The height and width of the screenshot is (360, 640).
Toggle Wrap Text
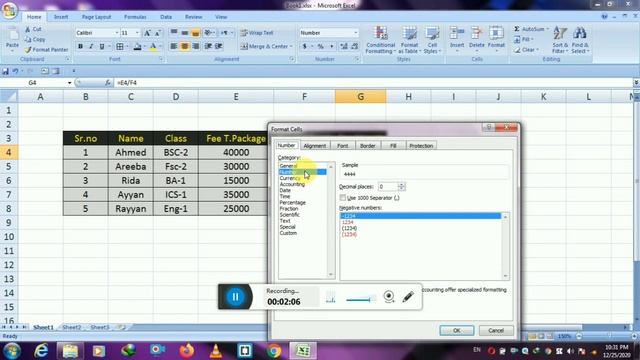tap(257, 33)
